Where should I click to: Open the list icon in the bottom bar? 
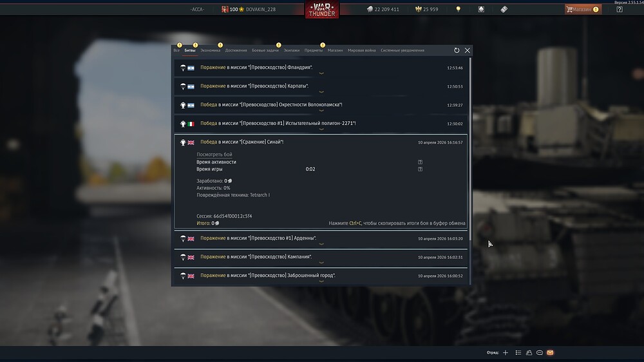pos(518,353)
